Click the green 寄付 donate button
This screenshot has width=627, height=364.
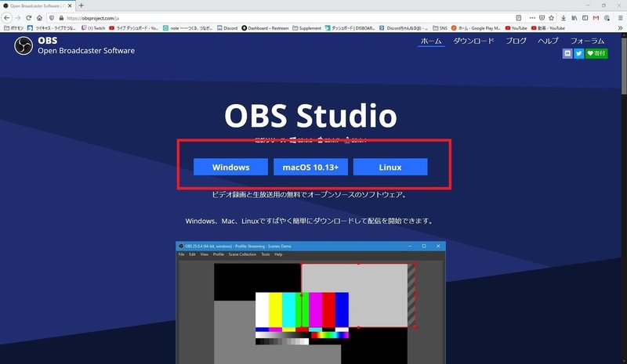596,53
